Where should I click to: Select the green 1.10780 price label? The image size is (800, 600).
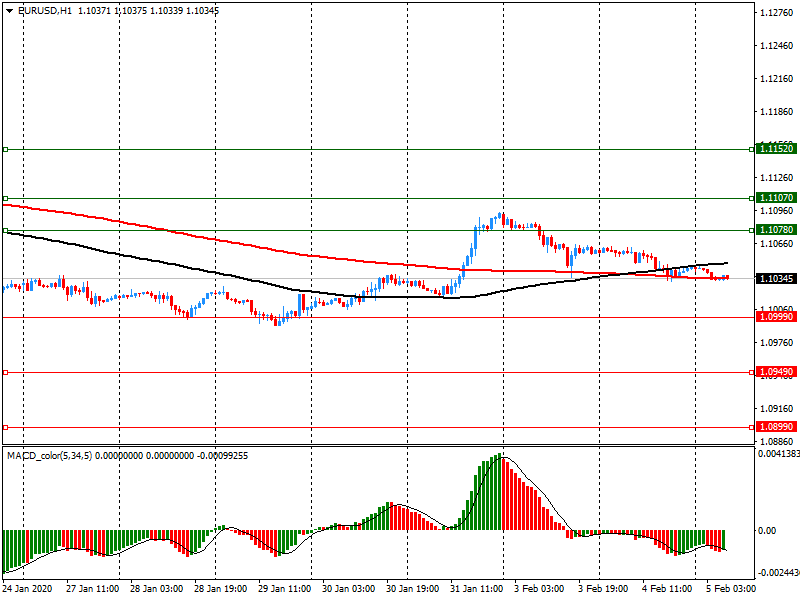click(x=776, y=230)
